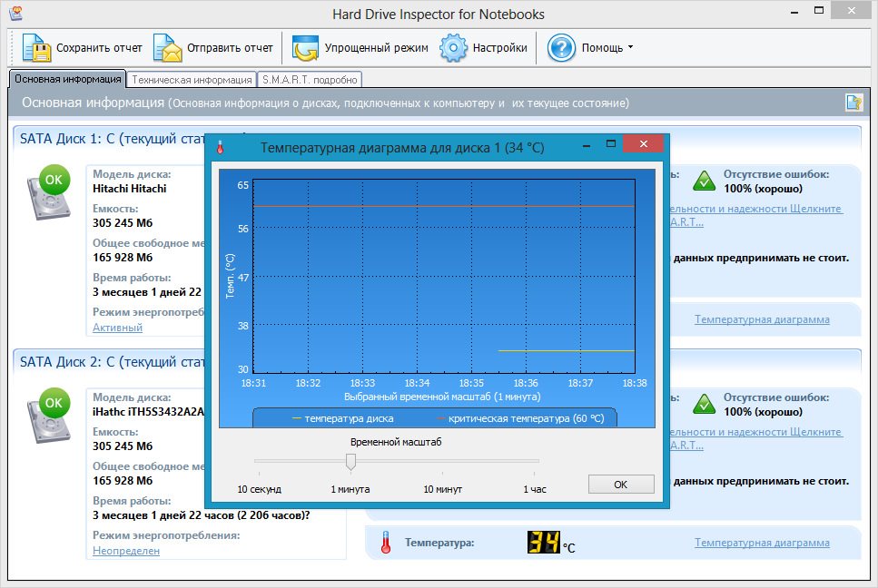Click Неопределен power mode link
The image size is (878, 588).
click(x=126, y=551)
